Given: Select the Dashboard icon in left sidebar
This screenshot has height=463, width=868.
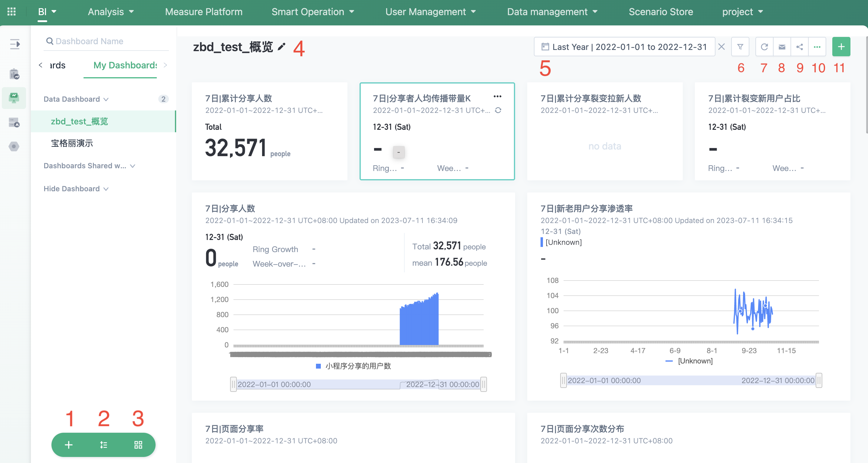Looking at the screenshot, I should 14,98.
